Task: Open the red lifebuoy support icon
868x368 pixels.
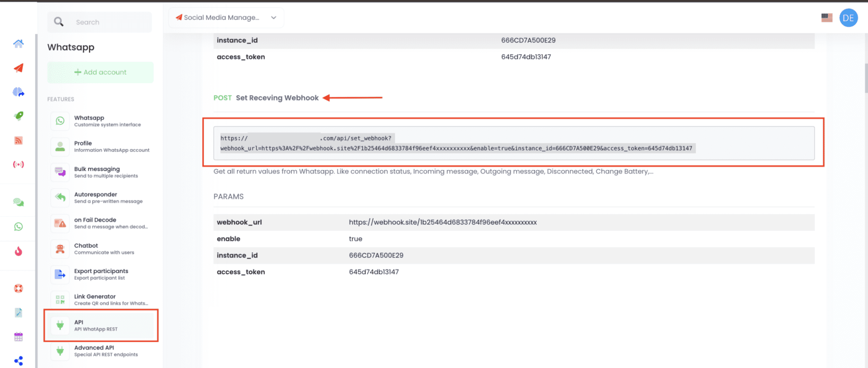Action: [x=19, y=288]
